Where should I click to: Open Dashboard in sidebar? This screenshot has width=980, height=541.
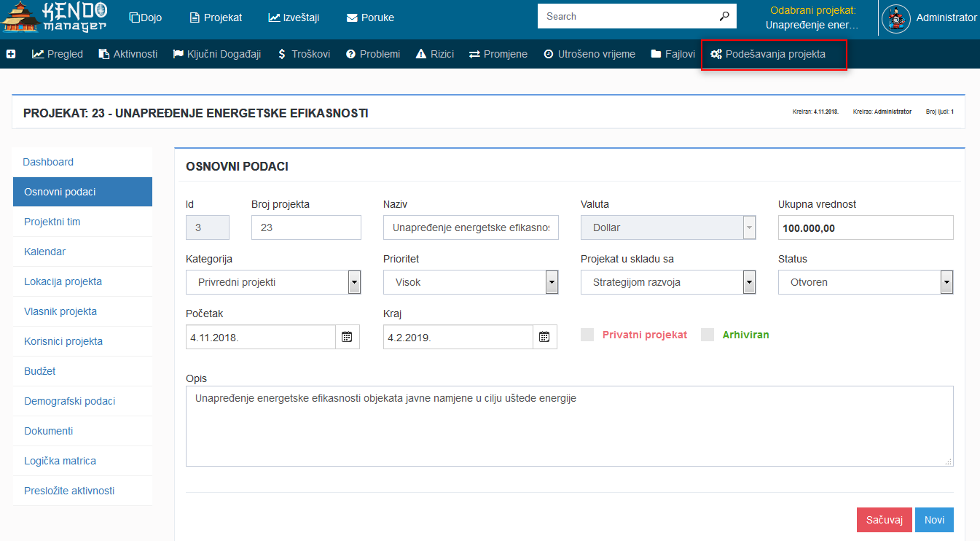[82, 162]
